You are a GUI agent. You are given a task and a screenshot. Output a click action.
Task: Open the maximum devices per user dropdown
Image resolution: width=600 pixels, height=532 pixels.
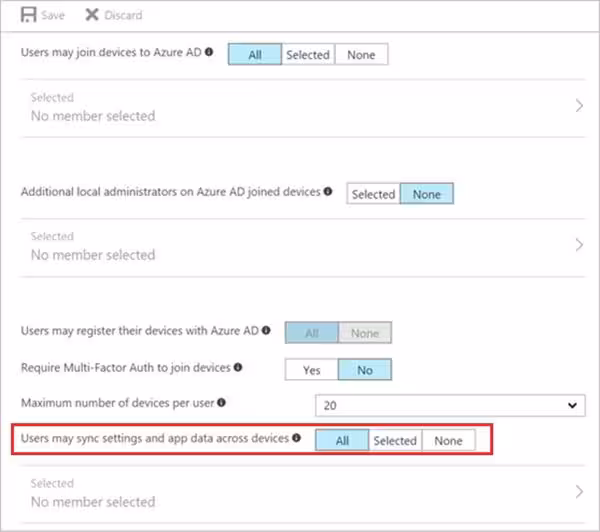pyautogui.click(x=450, y=405)
